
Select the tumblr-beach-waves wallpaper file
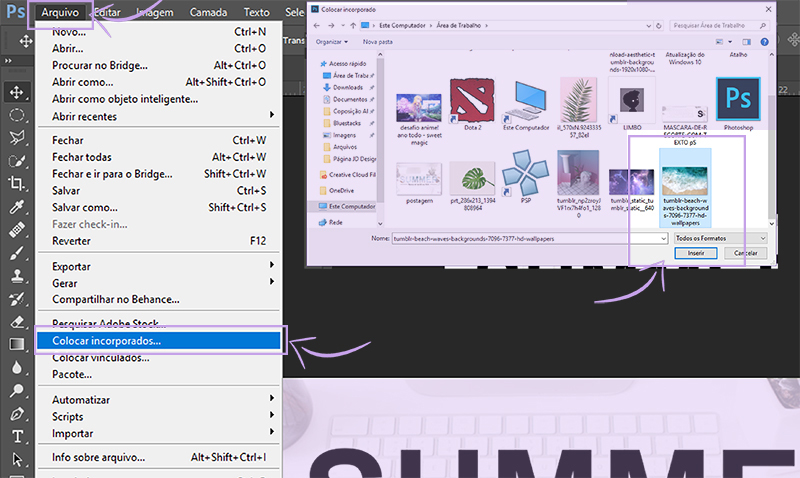point(685,188)
